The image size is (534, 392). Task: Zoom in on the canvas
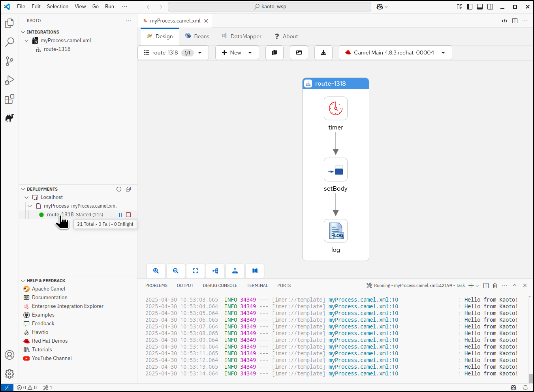point(156,271)
